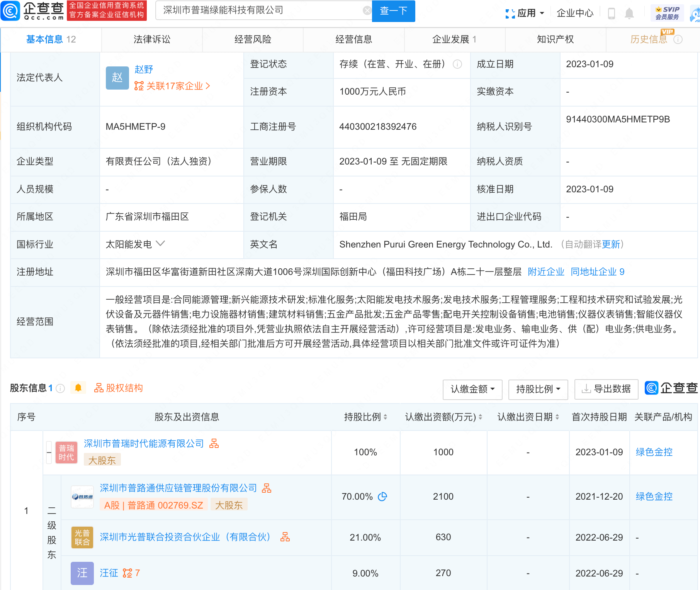Open SVIP 会员服务
This screenshot has width=700, height=590.
click(667, 12)
